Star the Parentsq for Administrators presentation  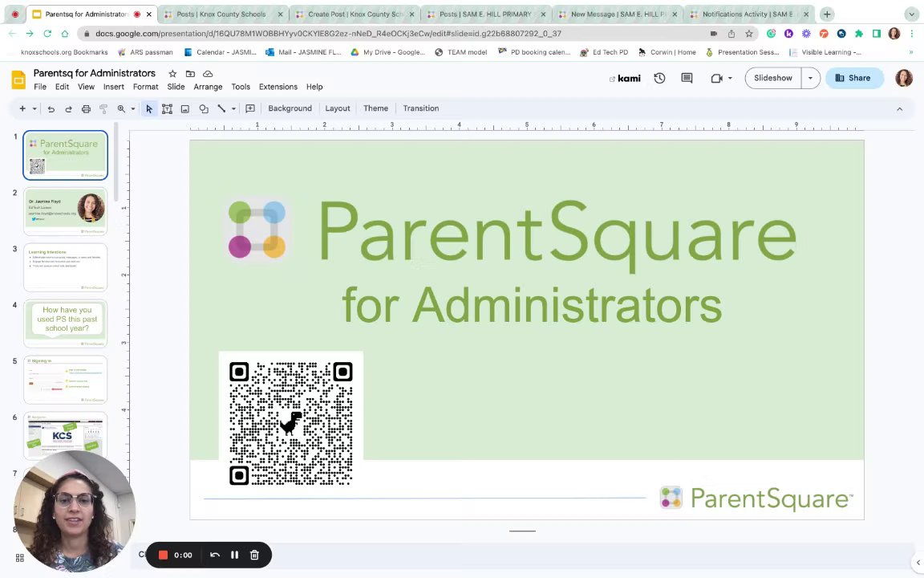(172, 74)
